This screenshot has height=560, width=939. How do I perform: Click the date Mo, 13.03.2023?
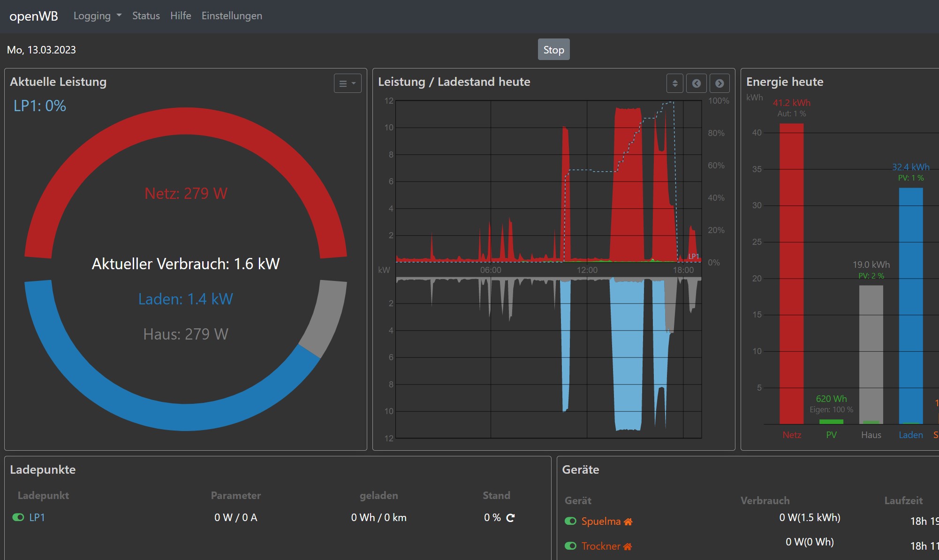(41, 50)
